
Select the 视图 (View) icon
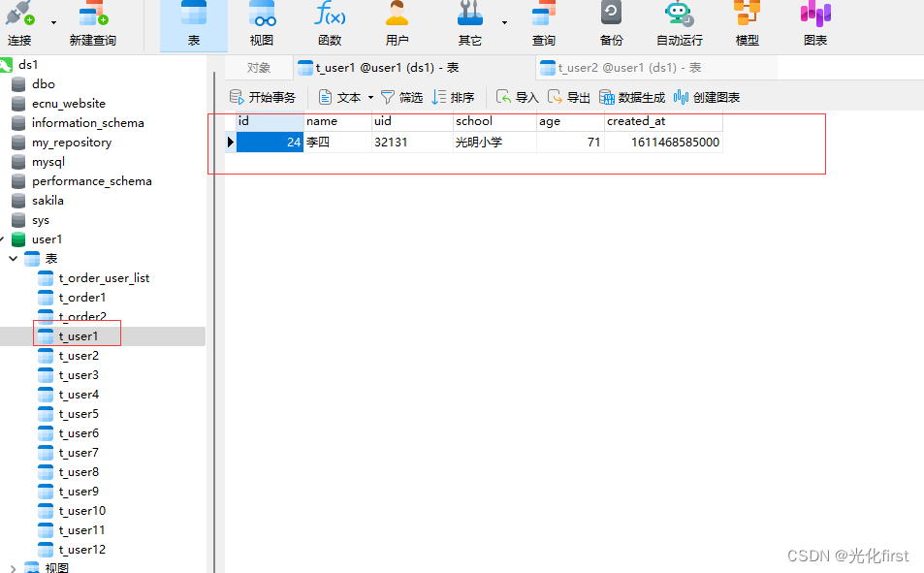tap(261, 24)
